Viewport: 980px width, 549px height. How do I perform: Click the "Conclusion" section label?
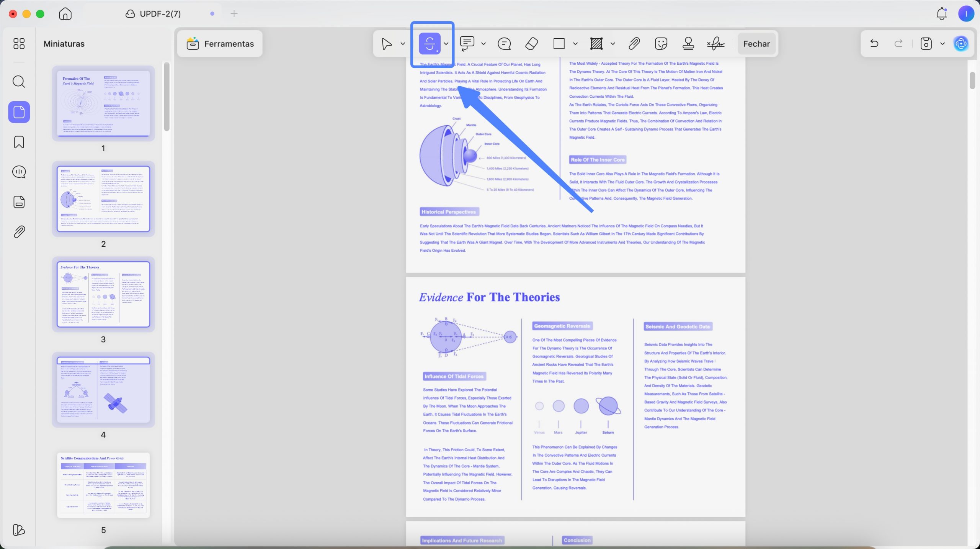[x=577, y=540]
